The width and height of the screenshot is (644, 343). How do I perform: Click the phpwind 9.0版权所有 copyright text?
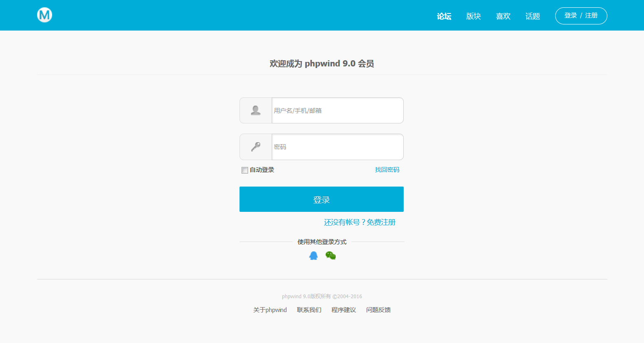(322, 297)
